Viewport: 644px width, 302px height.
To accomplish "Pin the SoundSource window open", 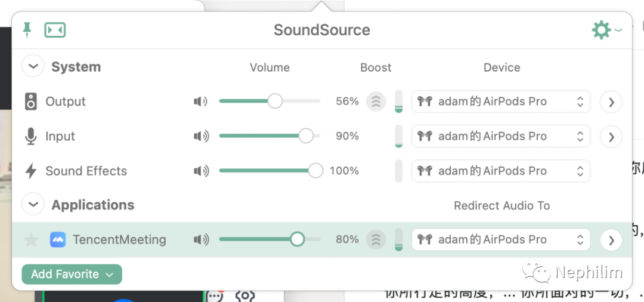I will [27, 30].
